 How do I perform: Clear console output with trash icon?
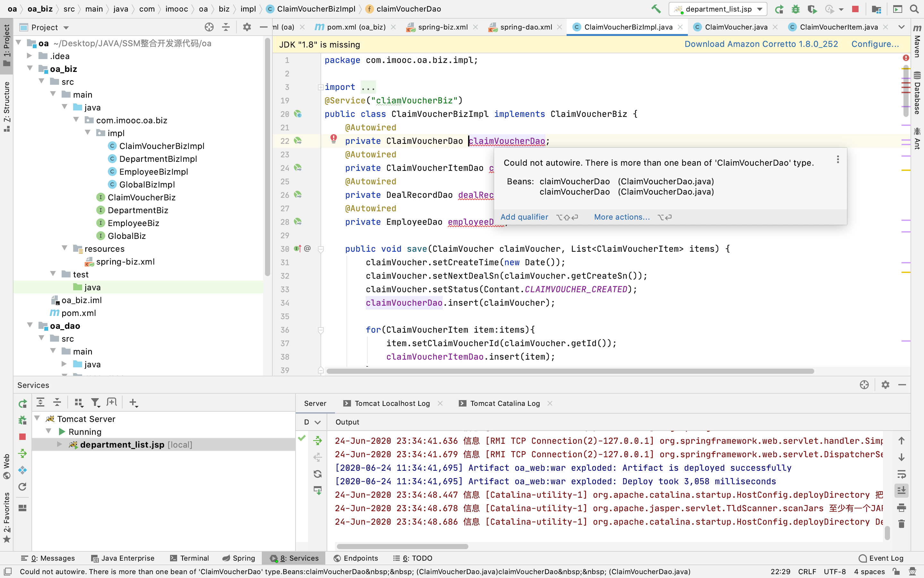tap(902, 524)
